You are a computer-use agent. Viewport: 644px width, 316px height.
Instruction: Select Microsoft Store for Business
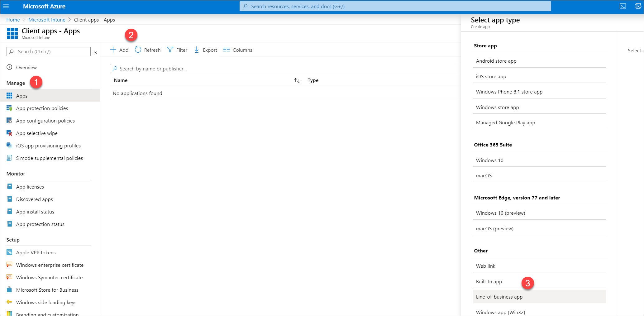point(47,290)
